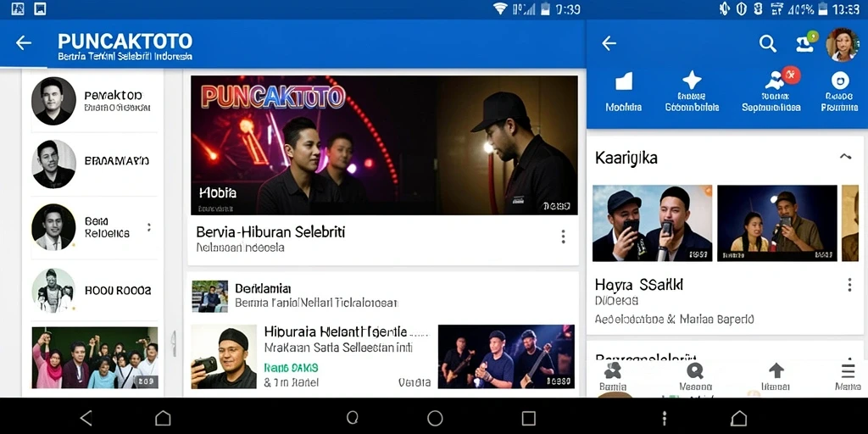Tap the square recent apps button
The height and width of the screenshot is (434, 868).
click(x=529, y=418)
